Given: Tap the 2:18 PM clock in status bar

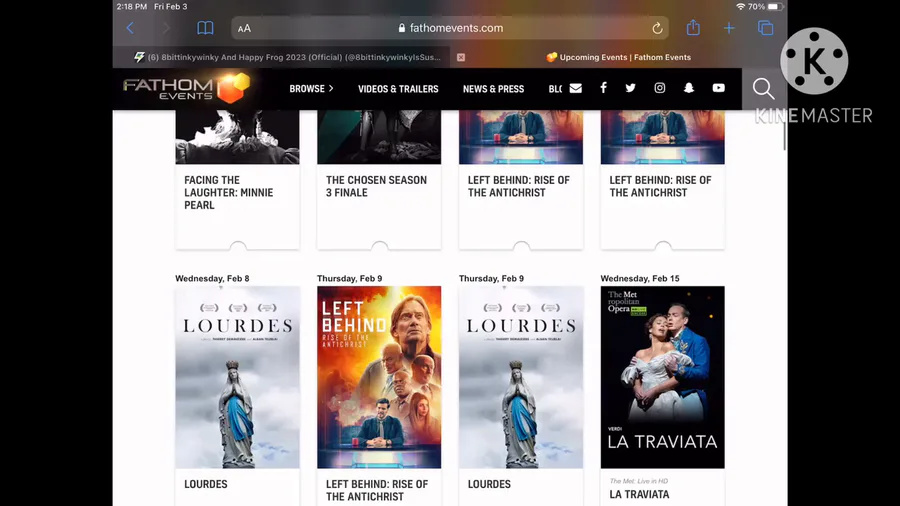Looking at the screenshot, I should point(131,6).
